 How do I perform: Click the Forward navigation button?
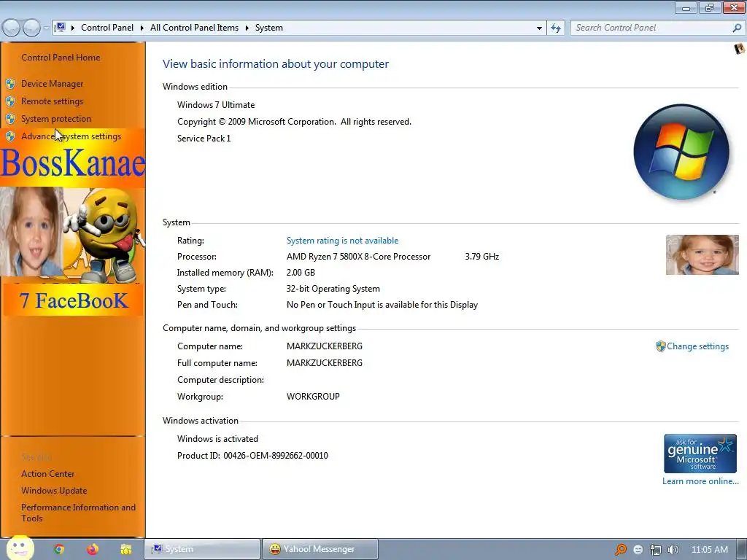(31, 28)
